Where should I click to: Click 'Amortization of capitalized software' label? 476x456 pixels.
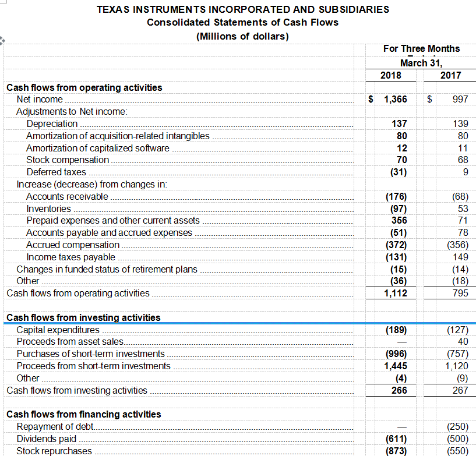click(x=98, y=148)
